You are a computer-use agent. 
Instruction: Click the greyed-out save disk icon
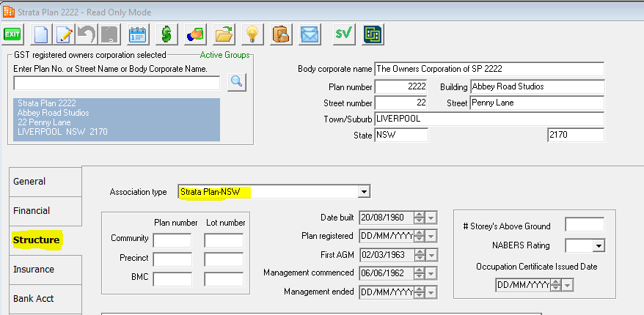coord(109,35)
